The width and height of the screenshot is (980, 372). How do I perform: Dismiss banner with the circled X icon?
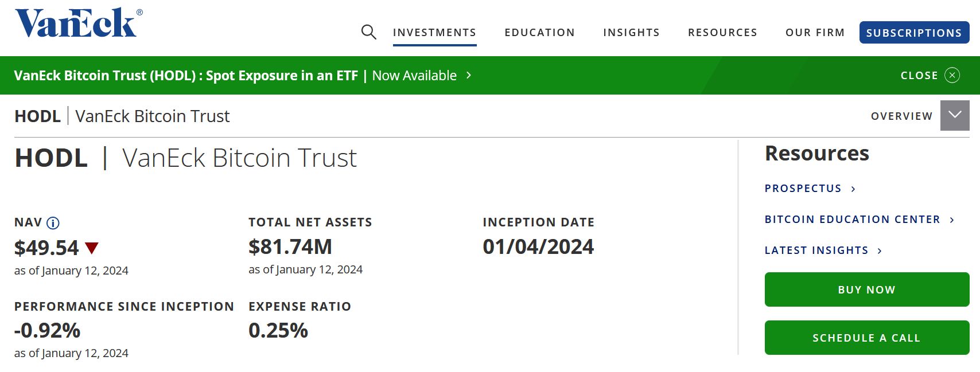(x=952, y=75)
